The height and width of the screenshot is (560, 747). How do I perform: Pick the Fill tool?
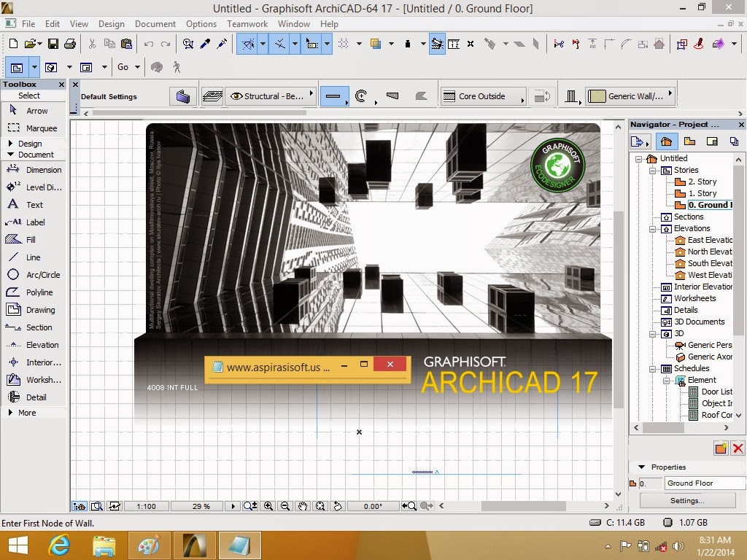point(34,240)
